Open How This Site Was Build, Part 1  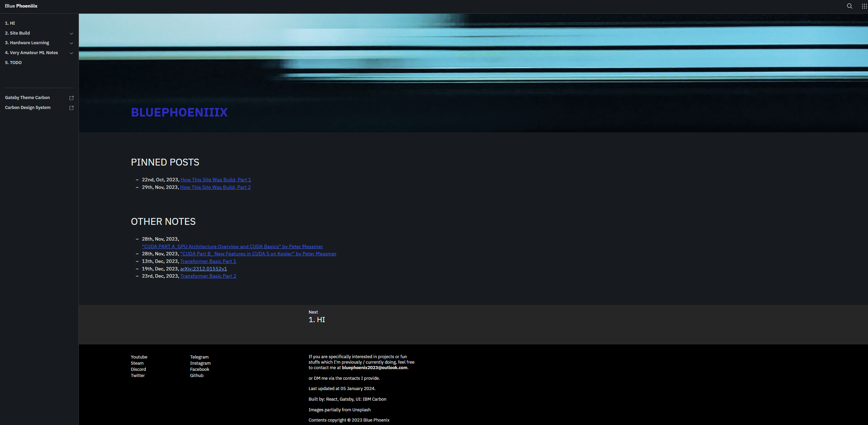tap(216, 180)
